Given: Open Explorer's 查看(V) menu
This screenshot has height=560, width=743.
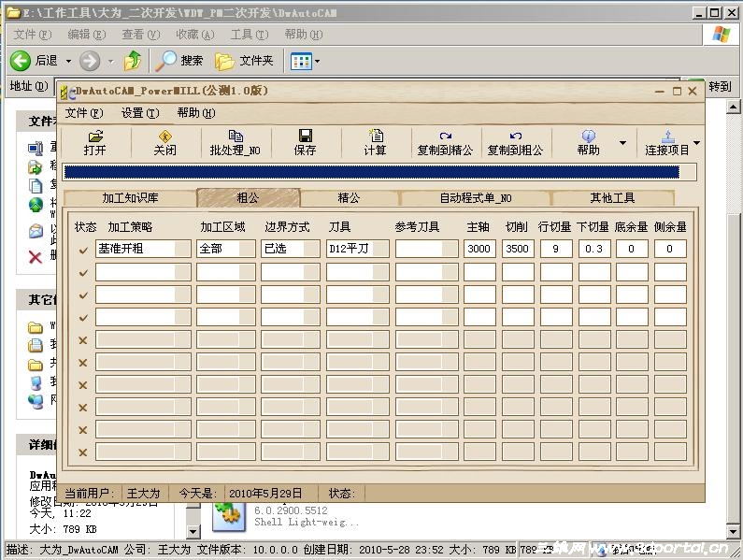Looking at the screenshot, I should click(141, 35).
